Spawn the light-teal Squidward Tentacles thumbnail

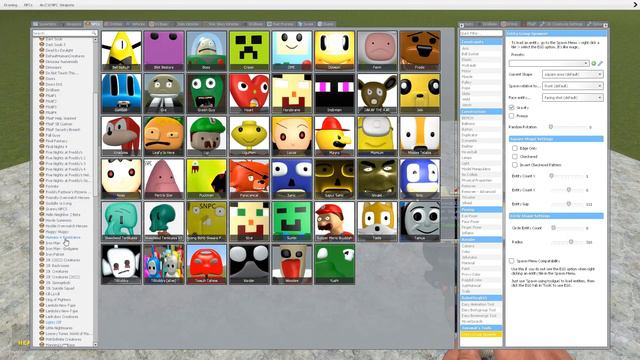(x=121, y=222)
